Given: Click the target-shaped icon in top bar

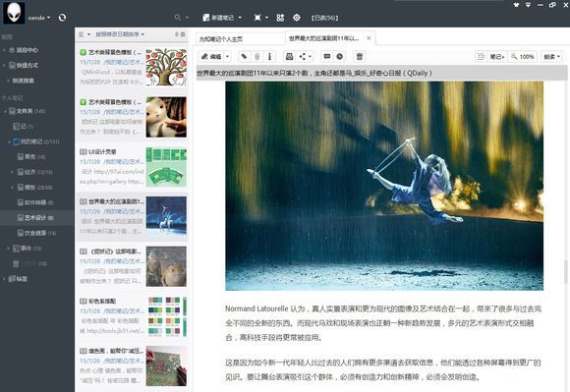Looking at the screenshot, I should coord(297,18).
